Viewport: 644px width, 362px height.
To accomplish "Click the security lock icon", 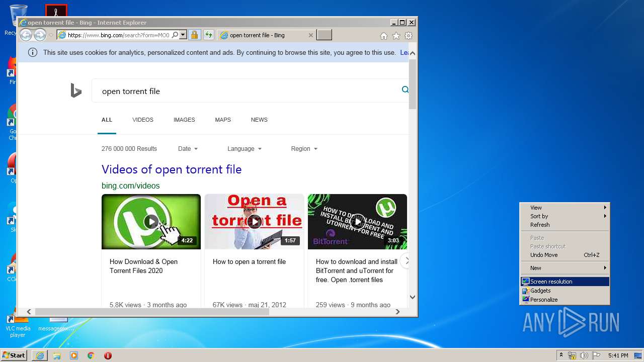I will coord(194,35).
